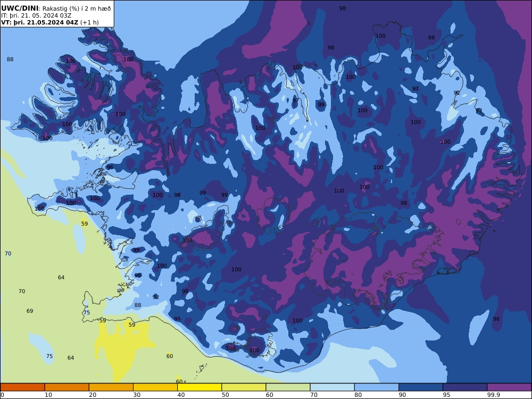Click the initial time line 'IT: þri. 21. 05. 2024 03Z'
Image resolution: width=532 pixels, height=399 pixels.
click(36, 15)
